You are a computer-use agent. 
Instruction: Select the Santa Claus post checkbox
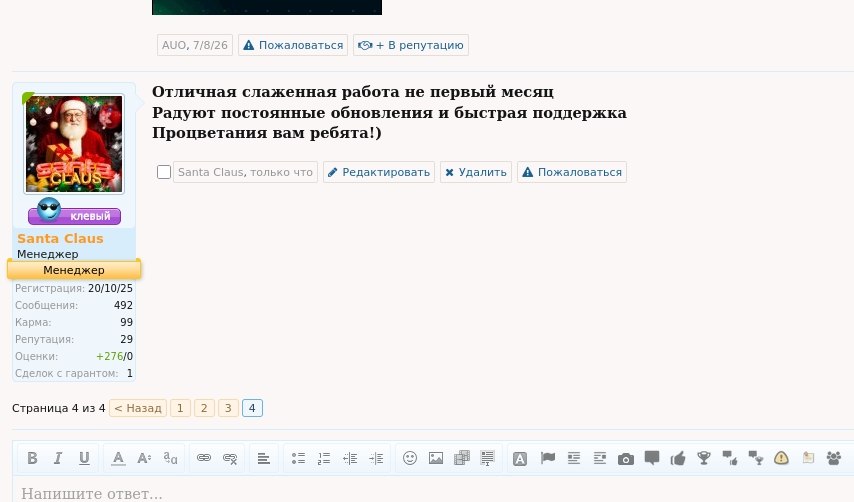point(163,172)
